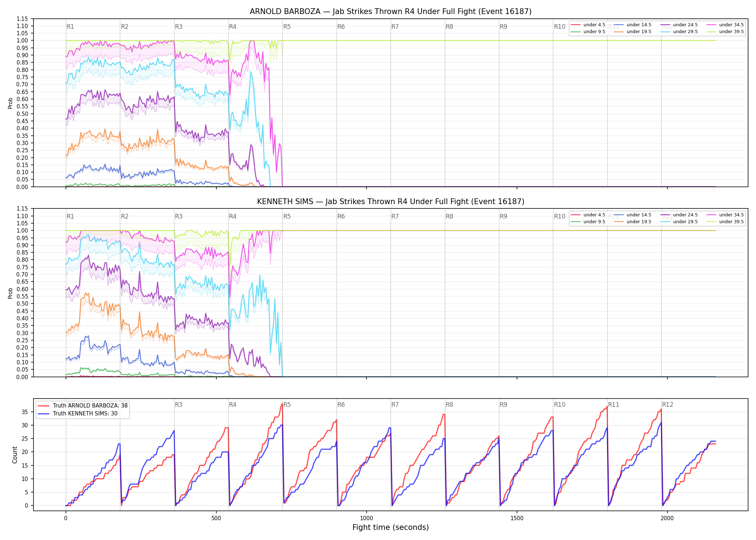Select 'under 19.5' legend entry in Sims chart
756x540 pixels.
click(x=633, y=222)
